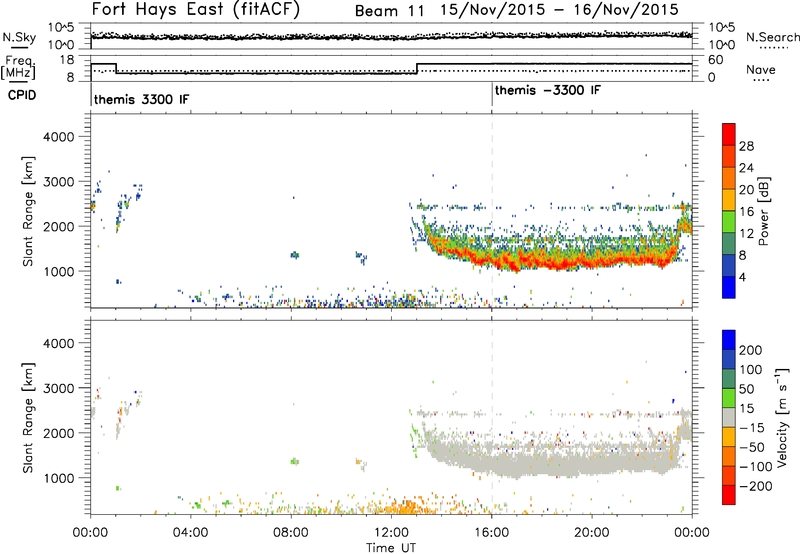Pick the orange Velocity segment between -100 and -50
This screenshot has width=800, height=554.
(x=729, y=456)
